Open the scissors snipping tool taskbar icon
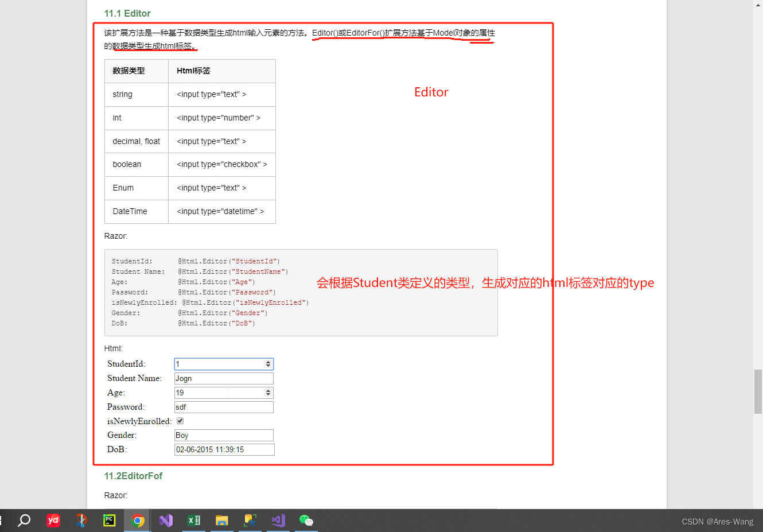This screenshot has width=763, height=532. 81,521
